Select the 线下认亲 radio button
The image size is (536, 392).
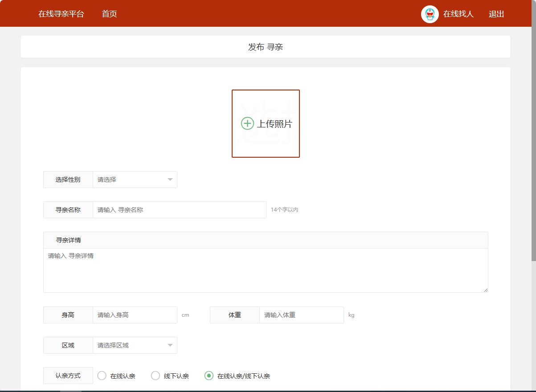155,376
